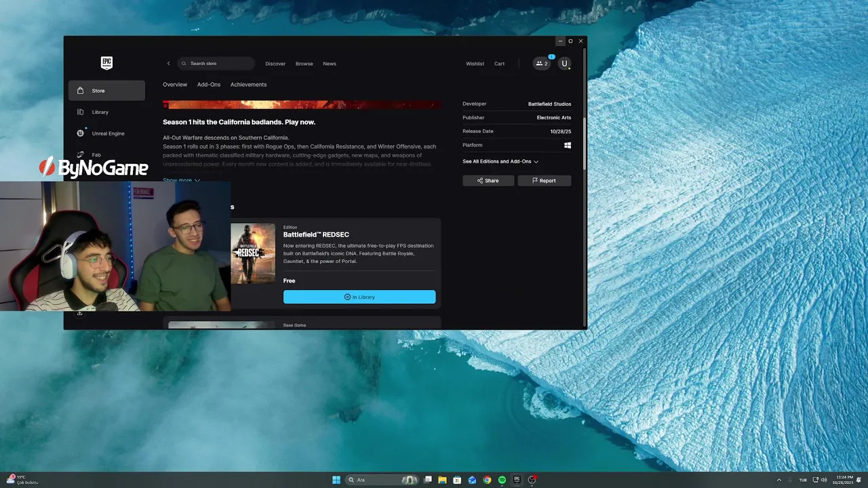Click the Unreal Engine icon in sidebar
868x488 pixels.
80,134
